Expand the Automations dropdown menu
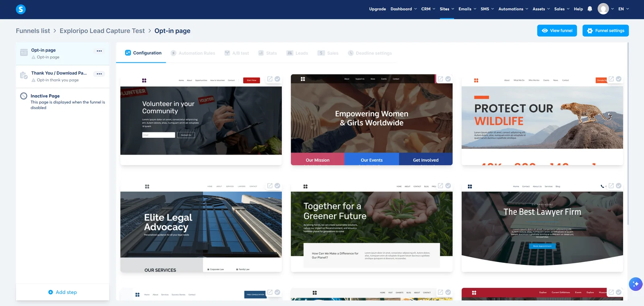 (513, 9)
